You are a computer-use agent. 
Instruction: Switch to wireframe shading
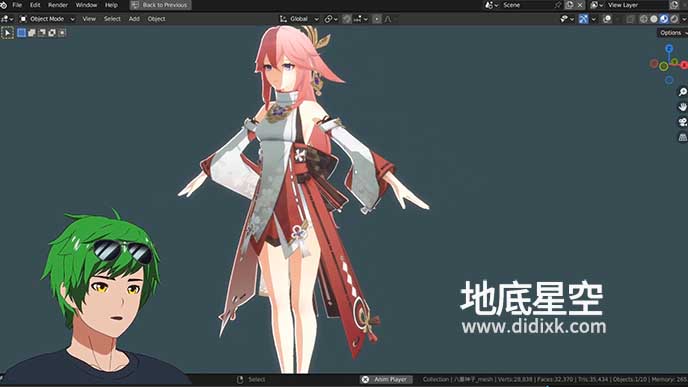point(644,19)
